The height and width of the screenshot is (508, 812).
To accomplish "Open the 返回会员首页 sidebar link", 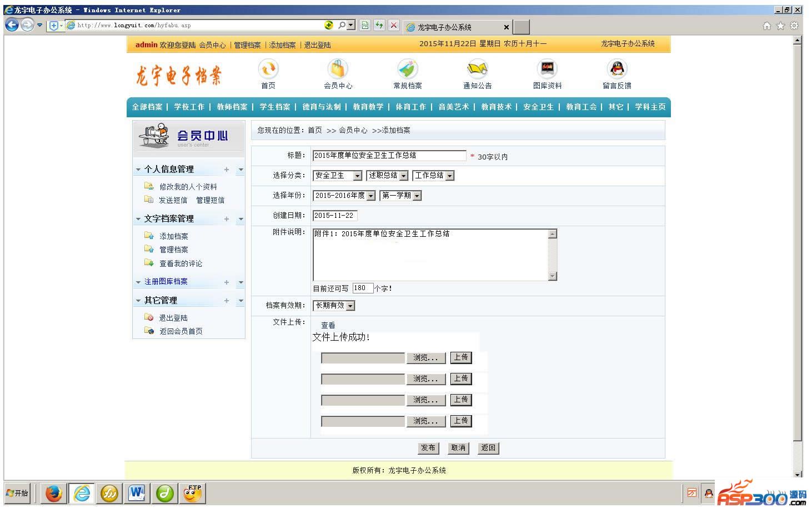I will pos(181,332).
